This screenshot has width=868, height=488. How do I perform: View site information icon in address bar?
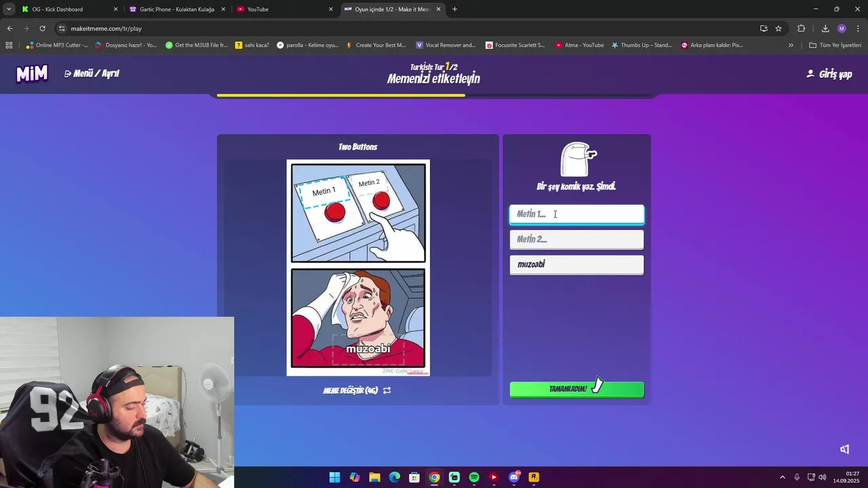[x=62, y=28]
